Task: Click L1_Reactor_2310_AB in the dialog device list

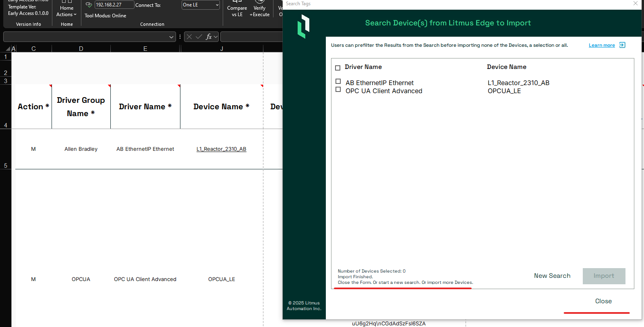Action: [x=518, y=83]
